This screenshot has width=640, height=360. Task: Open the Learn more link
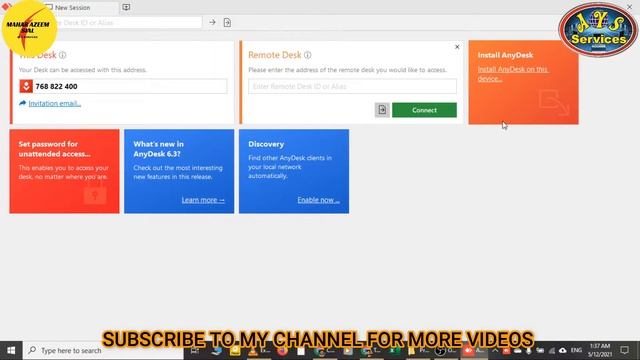tap(203, 200)
